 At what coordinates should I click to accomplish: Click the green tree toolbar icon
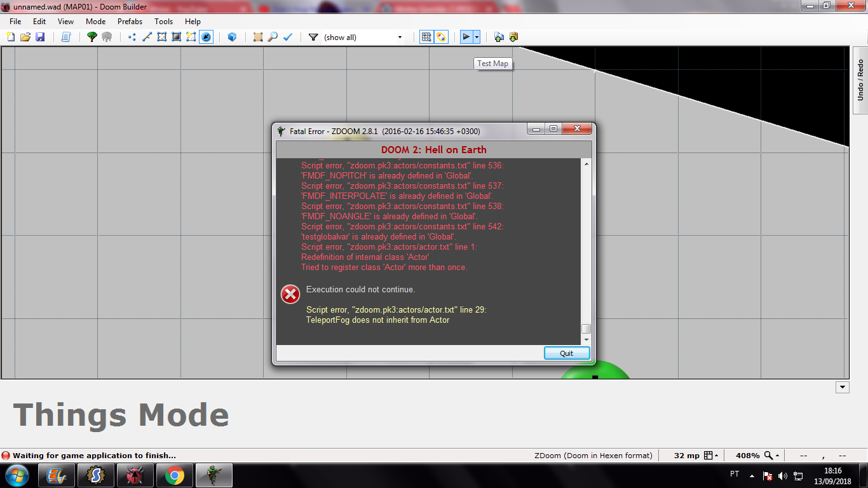point(92,37)
